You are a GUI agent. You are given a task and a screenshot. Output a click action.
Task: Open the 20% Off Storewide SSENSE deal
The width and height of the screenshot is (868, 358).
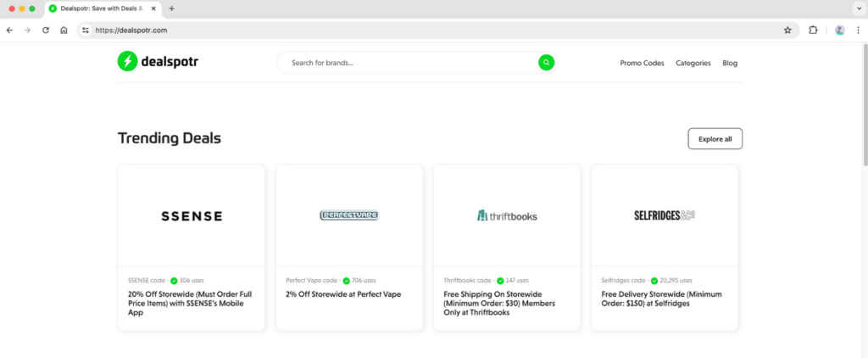pos(190,304)
